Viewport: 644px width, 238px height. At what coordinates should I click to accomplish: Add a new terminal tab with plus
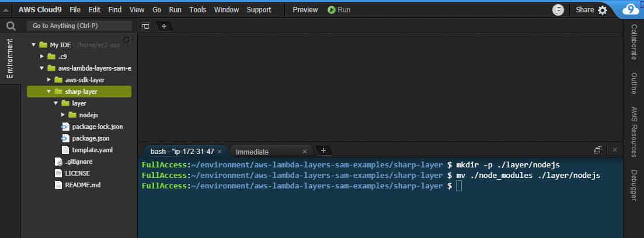click(323, 150)
